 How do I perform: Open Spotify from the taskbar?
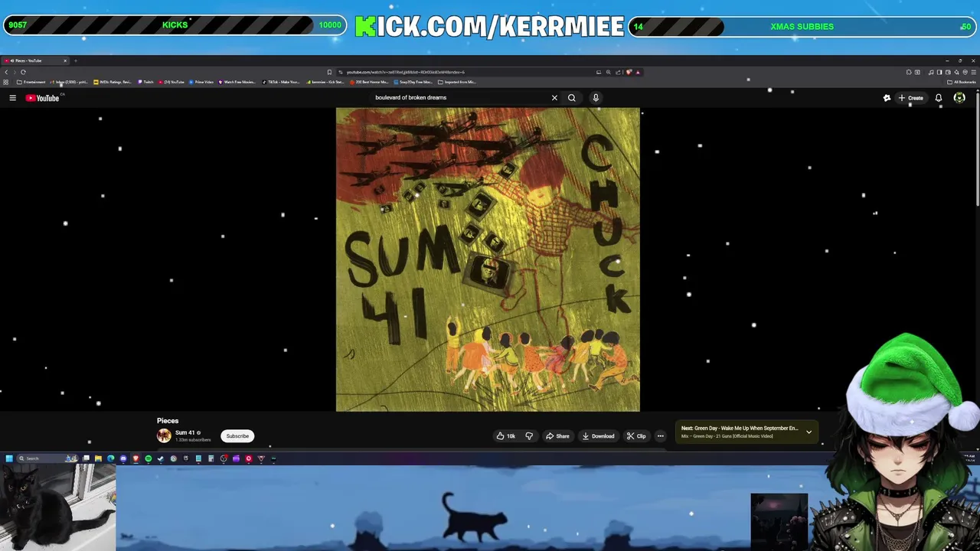[x=148, y=458]
